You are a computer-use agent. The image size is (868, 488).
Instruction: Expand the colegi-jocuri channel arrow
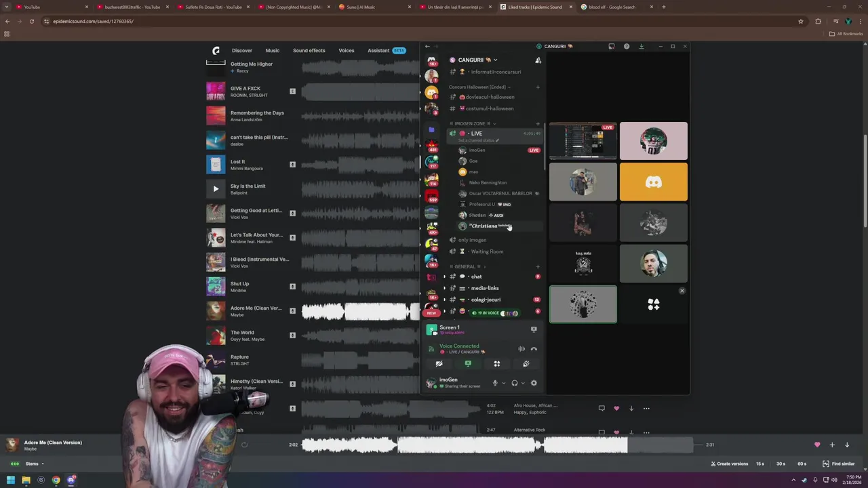coord(444,300)
